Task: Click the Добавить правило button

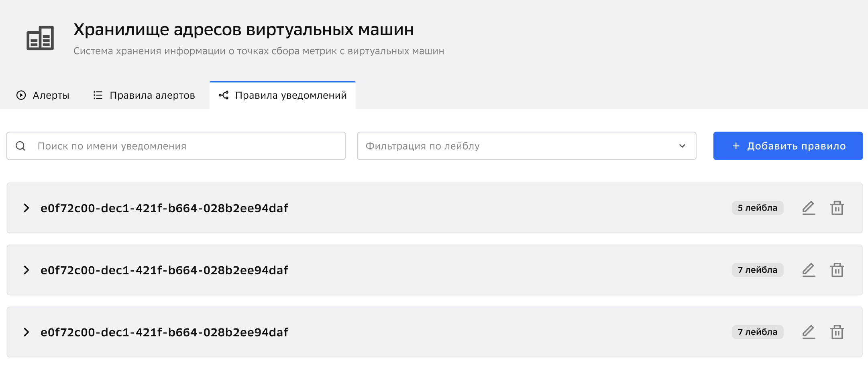Action: [x=788, y=146]
